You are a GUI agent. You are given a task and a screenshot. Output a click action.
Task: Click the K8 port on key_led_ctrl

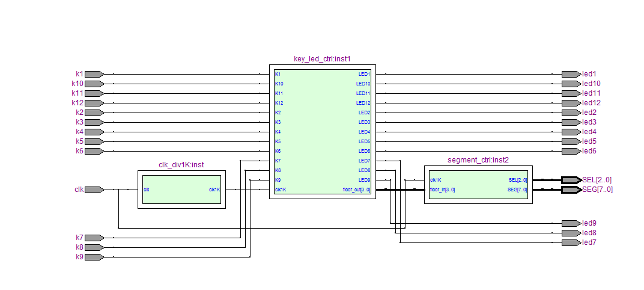pos(278,170)
